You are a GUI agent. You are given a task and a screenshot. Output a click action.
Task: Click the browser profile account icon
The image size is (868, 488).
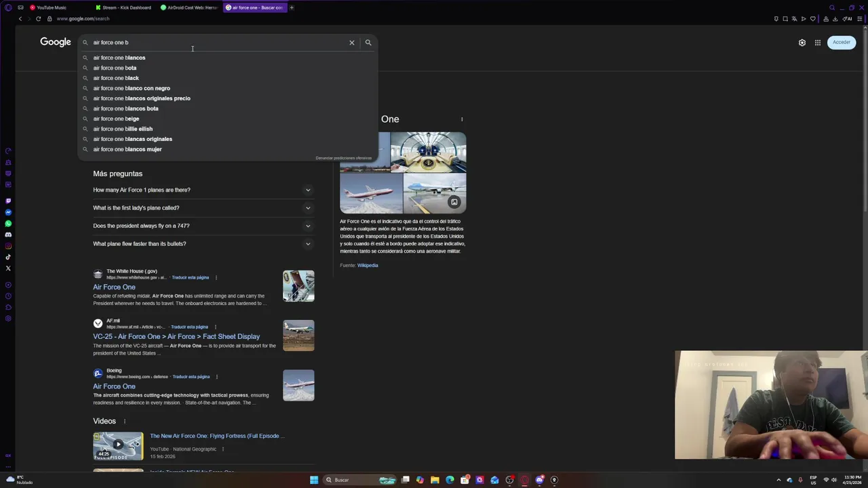[x=825, y=19]
